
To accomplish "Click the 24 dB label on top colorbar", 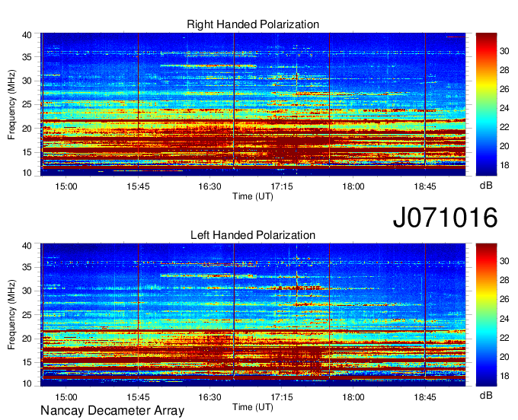I will (x=504, y=108).
